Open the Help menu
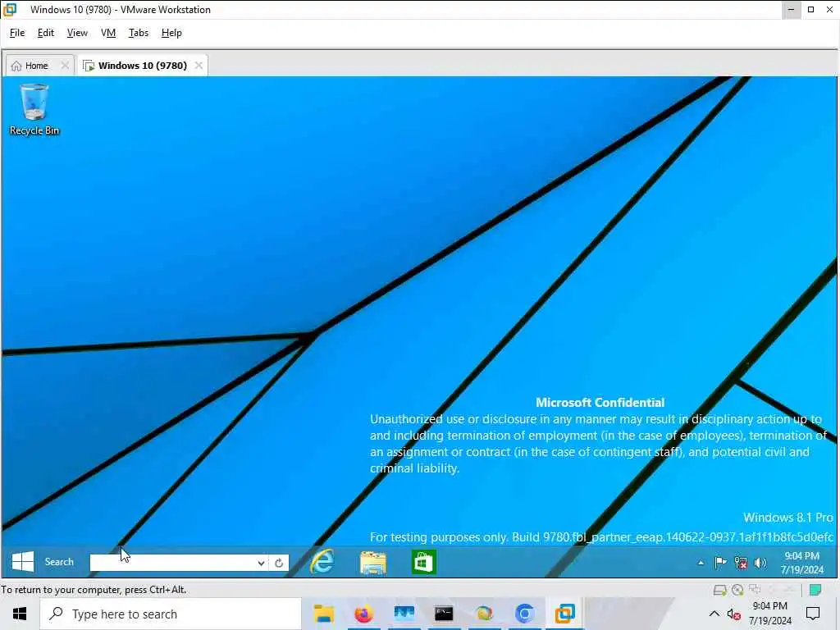The width and height of the screenshot is (840, 630). [x=171, y=33]
